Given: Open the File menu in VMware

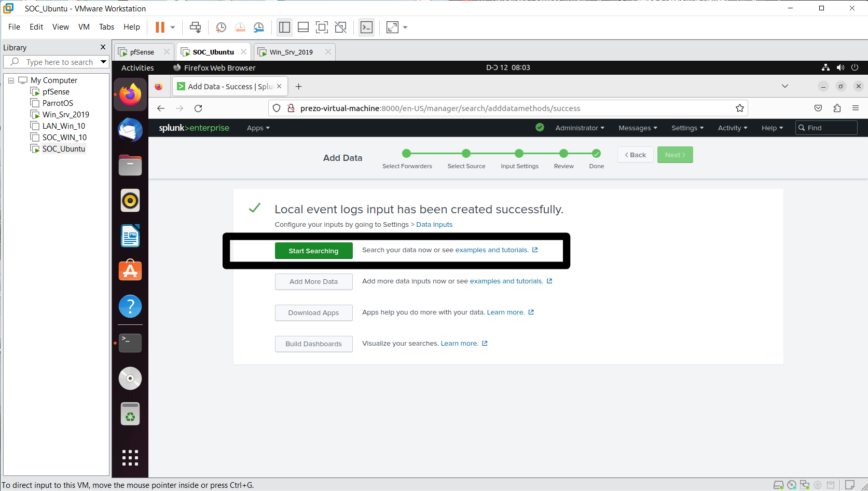Looking at the screenshot, I should click(15, 27).
